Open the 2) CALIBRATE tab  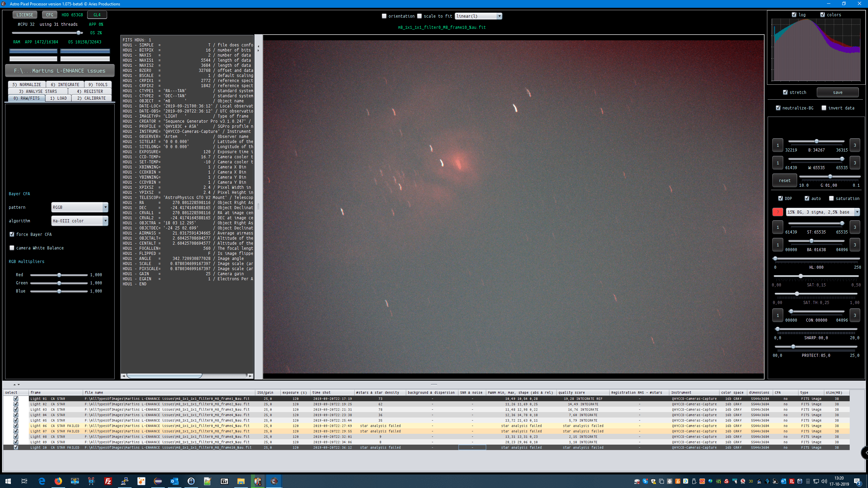[91, 98]
